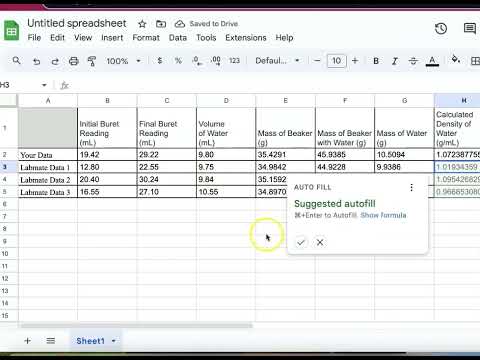The image size is (480, 360).
Task: Select cell containing 19.42
Action: click(x=107, y=155)
